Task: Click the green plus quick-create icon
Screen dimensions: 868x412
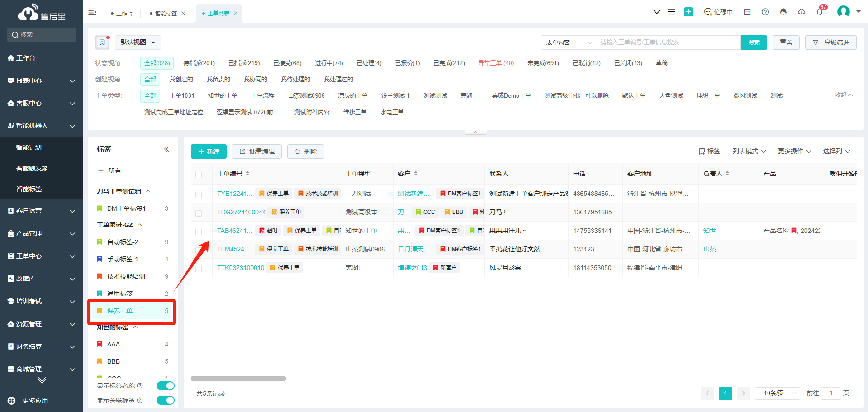Action: (688, 12)
